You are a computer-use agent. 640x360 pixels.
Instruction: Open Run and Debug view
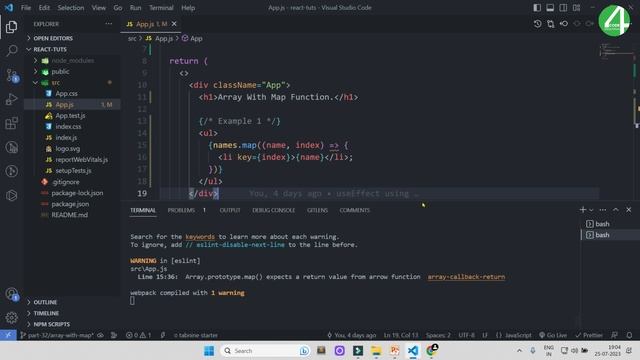click(11, 99)
